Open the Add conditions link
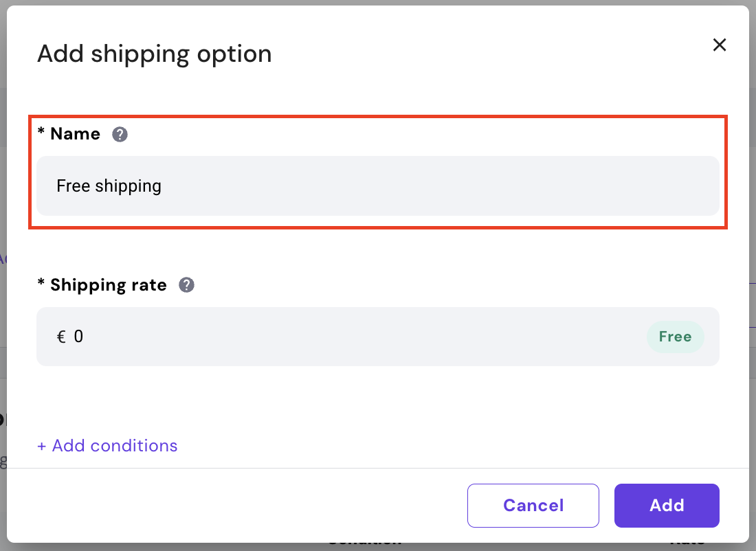The height and width of the screenshot is (551, 756). 114,446
